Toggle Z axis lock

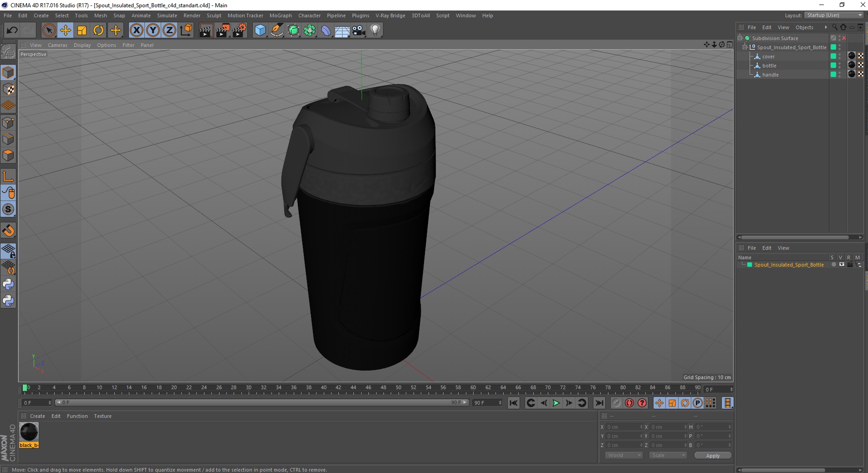pyautogui.click(x=169, y=31)
